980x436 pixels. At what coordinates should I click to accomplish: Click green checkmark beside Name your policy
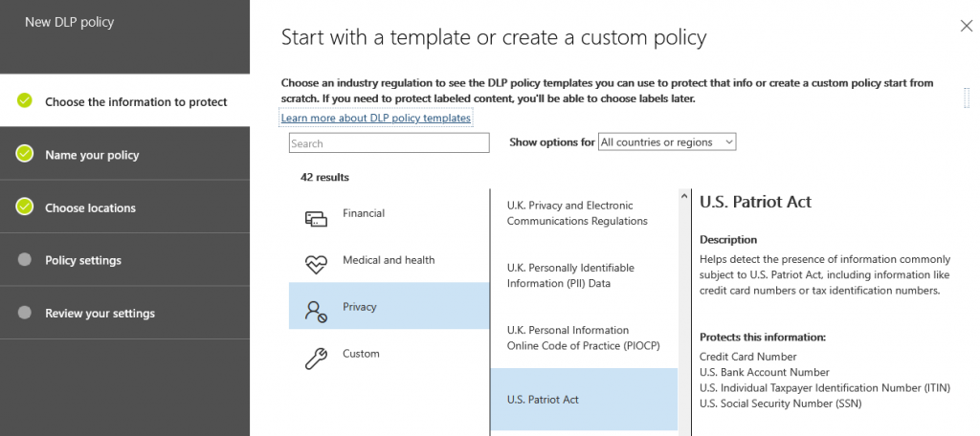[x=25, y=154]
